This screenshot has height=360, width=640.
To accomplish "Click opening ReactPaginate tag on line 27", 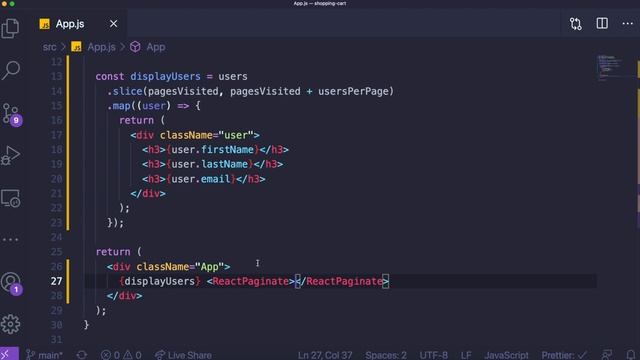I will point(250,281).
